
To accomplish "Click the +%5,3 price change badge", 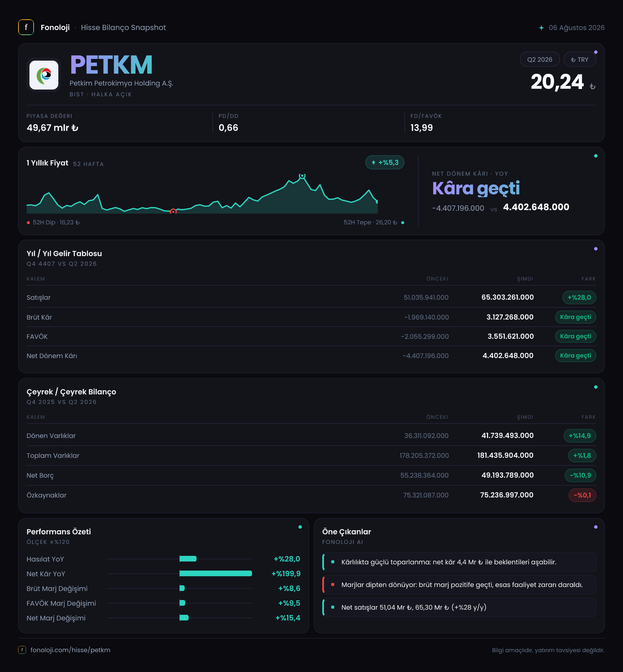I will [x=385, y=163].
